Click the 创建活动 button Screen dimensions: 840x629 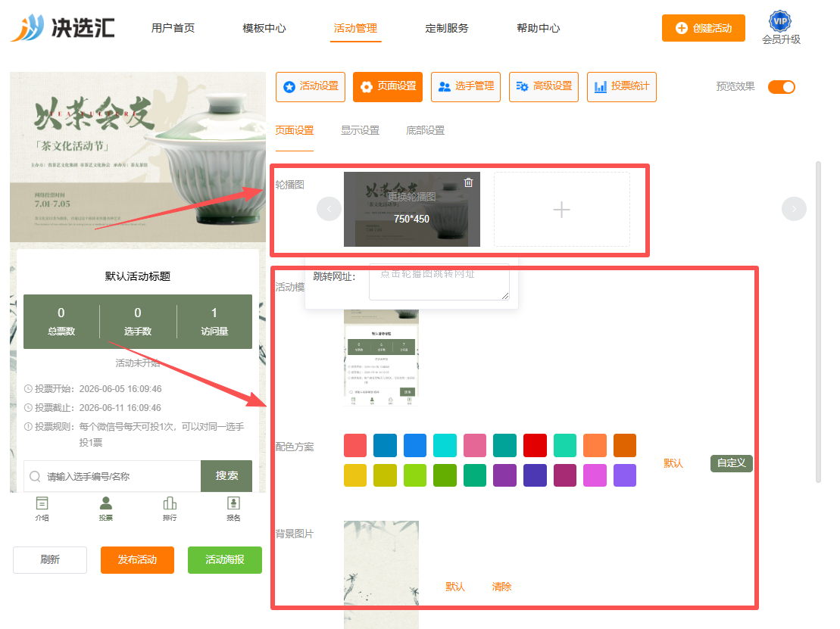pos(704,28)
